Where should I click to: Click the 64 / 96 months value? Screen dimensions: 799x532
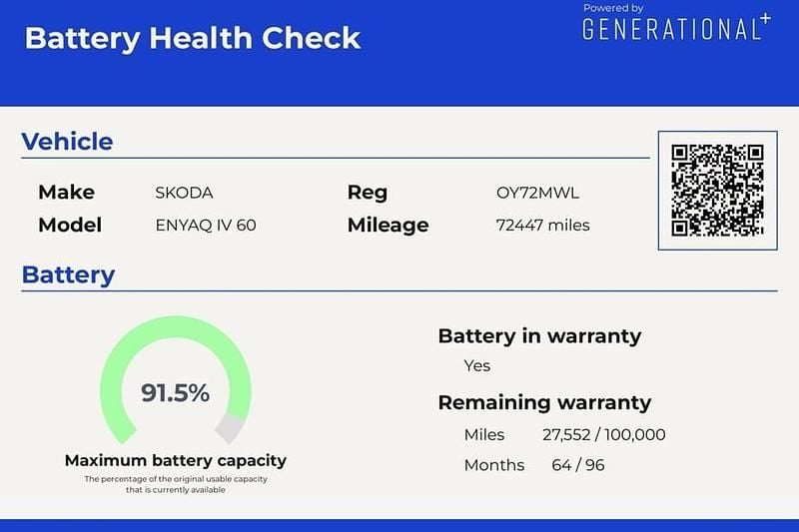[577, 465]
